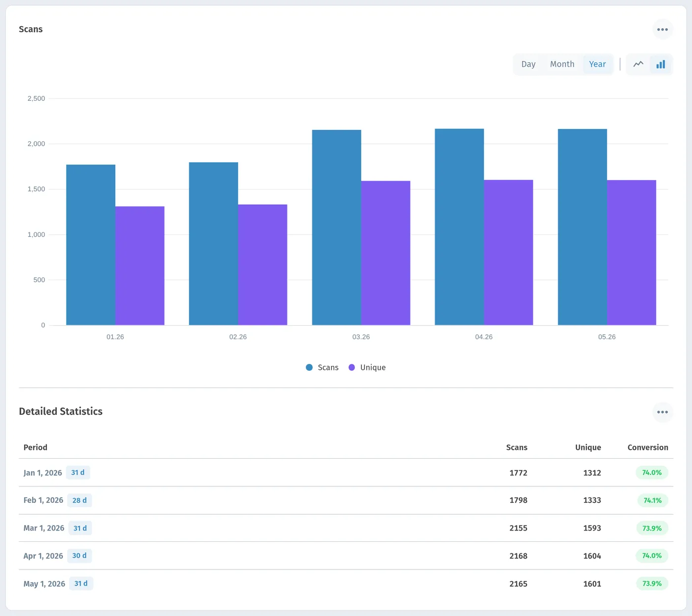Click the Scans column header in table
692x616 pixels.
click(517, 447)
